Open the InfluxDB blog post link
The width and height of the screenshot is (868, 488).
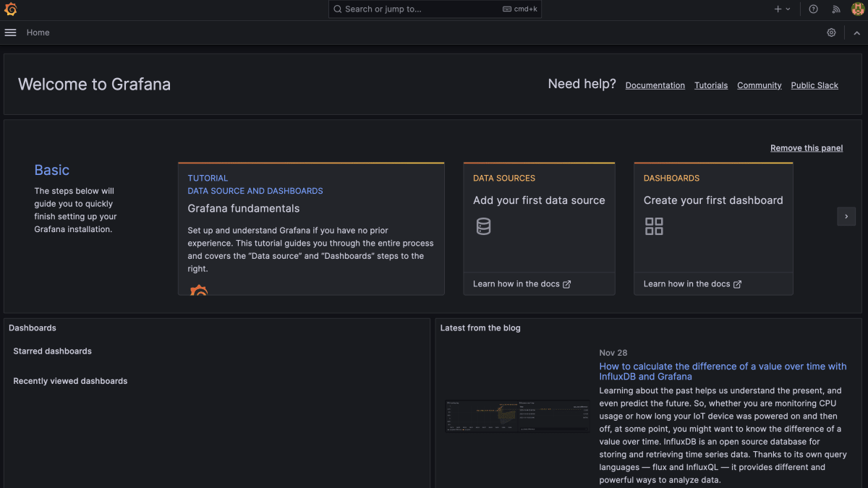coord(723,371)
